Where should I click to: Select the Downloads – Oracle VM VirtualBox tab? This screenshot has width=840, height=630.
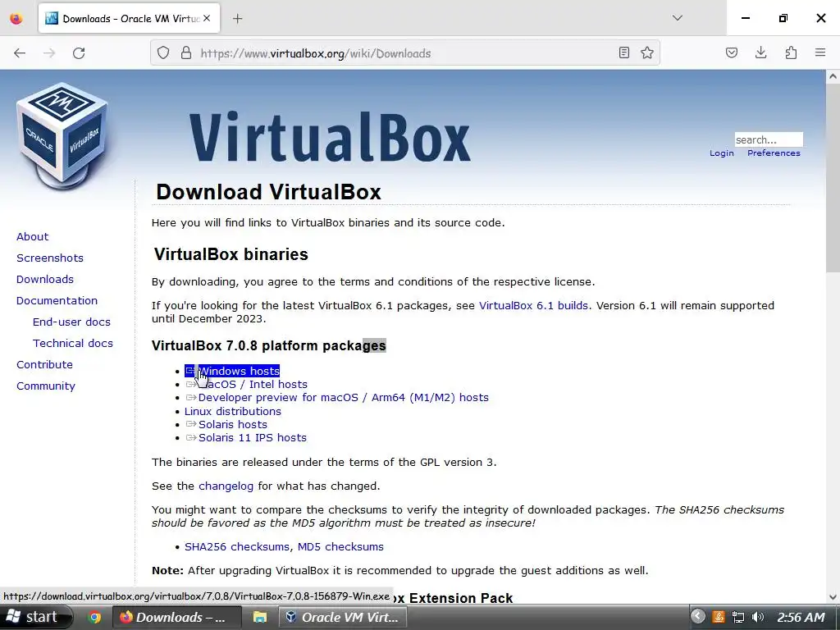point(129,19)
